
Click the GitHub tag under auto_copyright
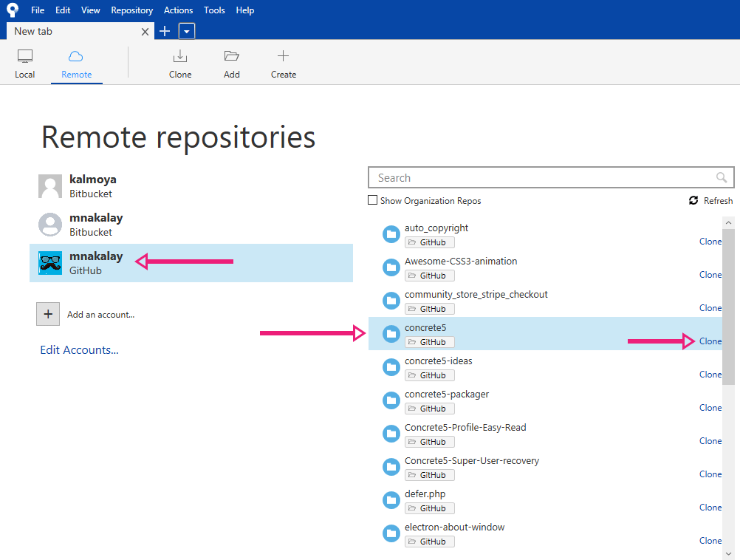[x=430, y=242]
